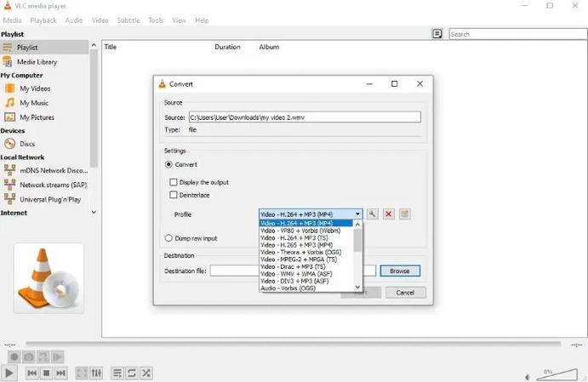
Task: Show extended settings equalizer icon
Action: click(x=96, y=373)
